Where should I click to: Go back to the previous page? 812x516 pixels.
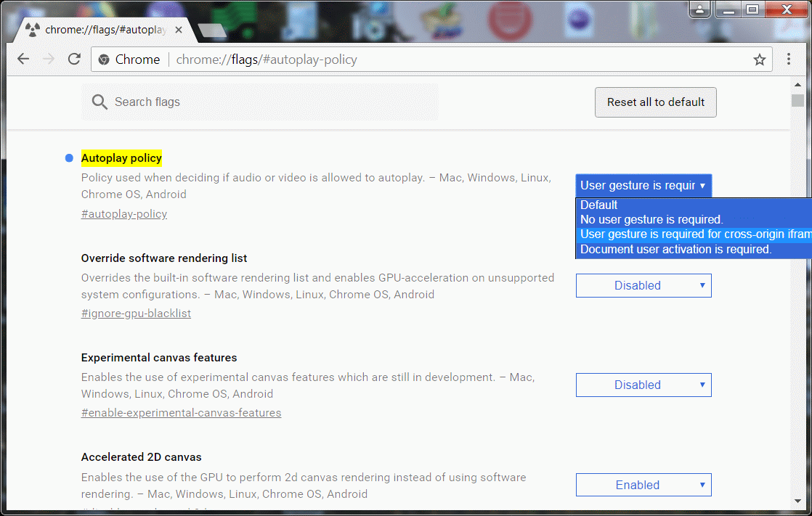[x=23, y=59]
